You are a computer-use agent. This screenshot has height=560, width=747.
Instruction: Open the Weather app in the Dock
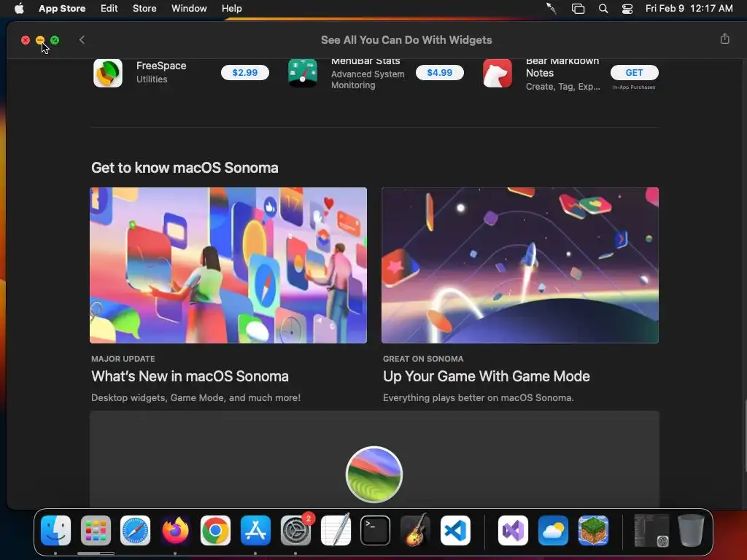tap(553, 530)
